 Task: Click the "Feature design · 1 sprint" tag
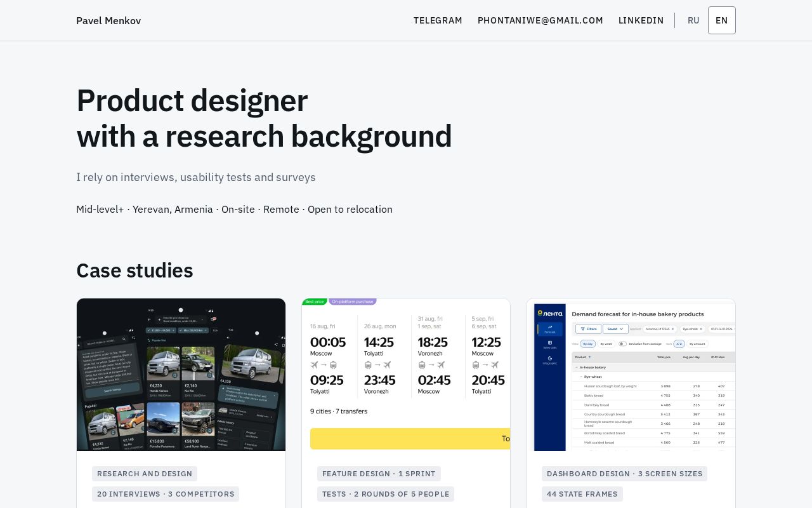[379, 474]
